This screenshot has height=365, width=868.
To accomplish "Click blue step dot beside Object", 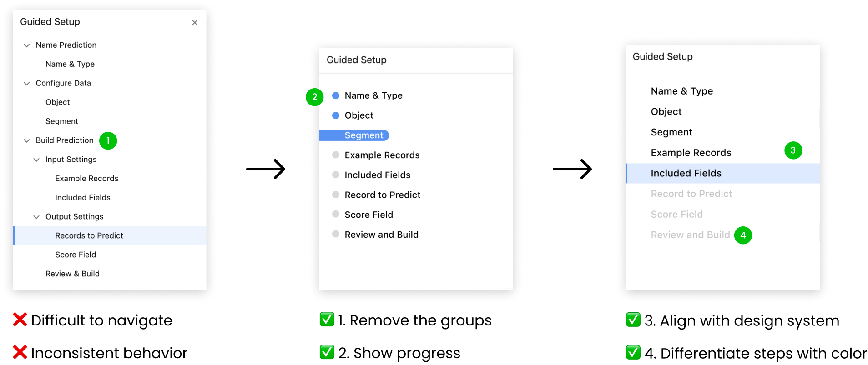I will [x=335, y=115].
